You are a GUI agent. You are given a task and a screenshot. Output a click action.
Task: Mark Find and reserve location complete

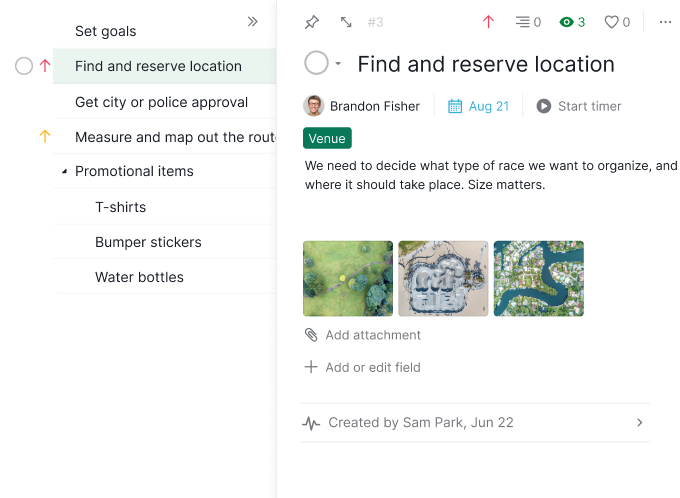pyautogui.click(x=316, y=63)
